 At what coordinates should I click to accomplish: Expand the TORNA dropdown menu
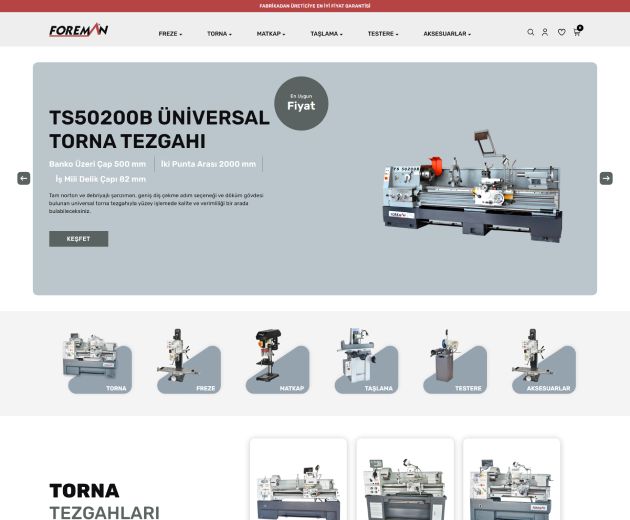pos(219,34)
